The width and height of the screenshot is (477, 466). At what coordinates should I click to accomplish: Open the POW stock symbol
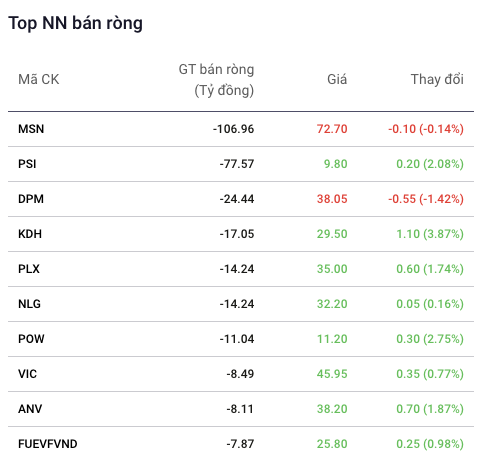31,339
